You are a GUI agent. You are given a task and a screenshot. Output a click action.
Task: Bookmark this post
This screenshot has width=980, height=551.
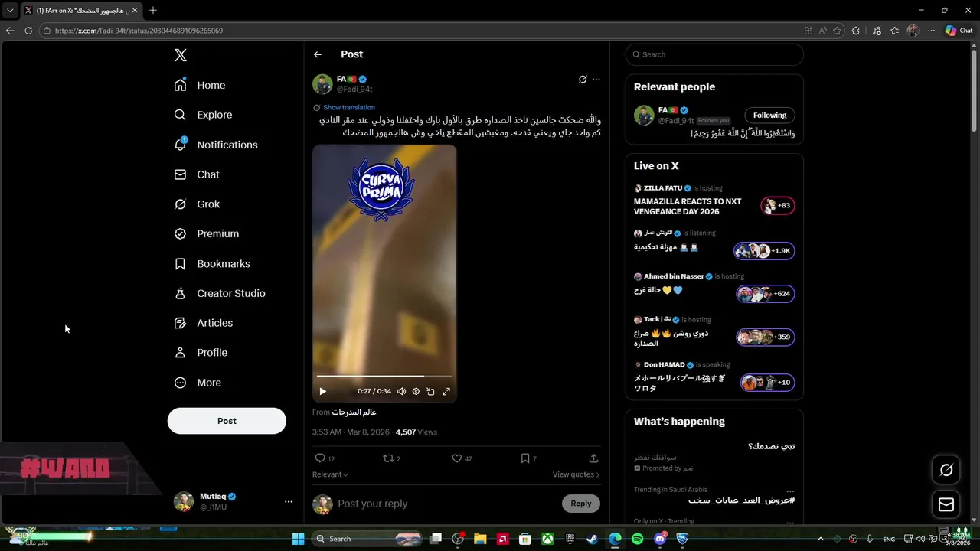[x=525, y=458]
